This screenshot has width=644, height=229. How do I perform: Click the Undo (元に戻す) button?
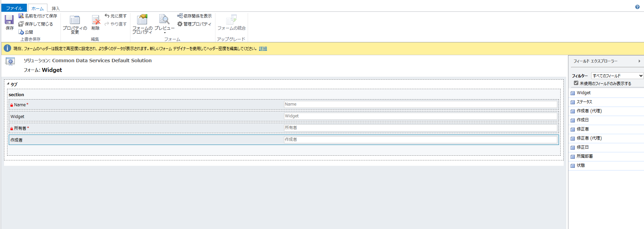pyautogui.click(x=115, y=16)
